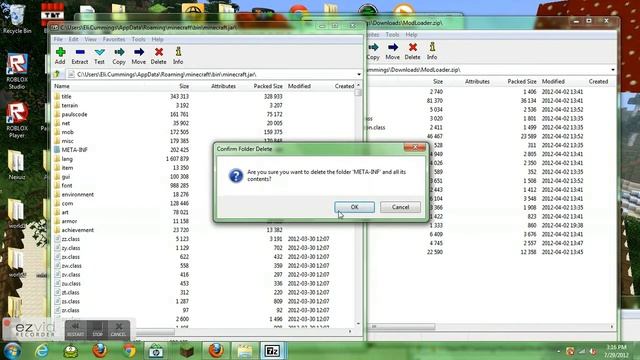Click Test in minecraft.jar toolbar
Screen dimensions: 640x360
pos(99,56)
